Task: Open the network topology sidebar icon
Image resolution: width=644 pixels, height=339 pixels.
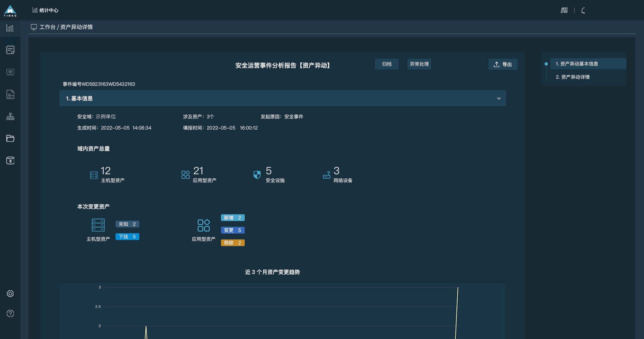Action: (10, 116)
